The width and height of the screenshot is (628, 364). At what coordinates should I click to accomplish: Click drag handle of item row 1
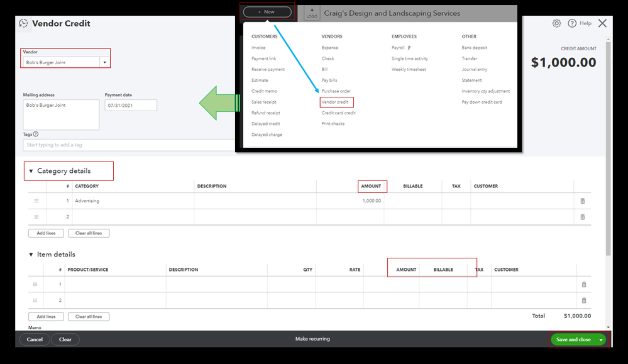point(35,284)
